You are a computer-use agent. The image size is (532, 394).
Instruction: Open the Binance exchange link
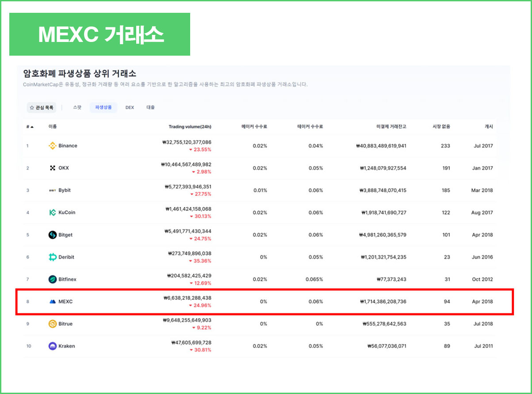click(68, 146)
